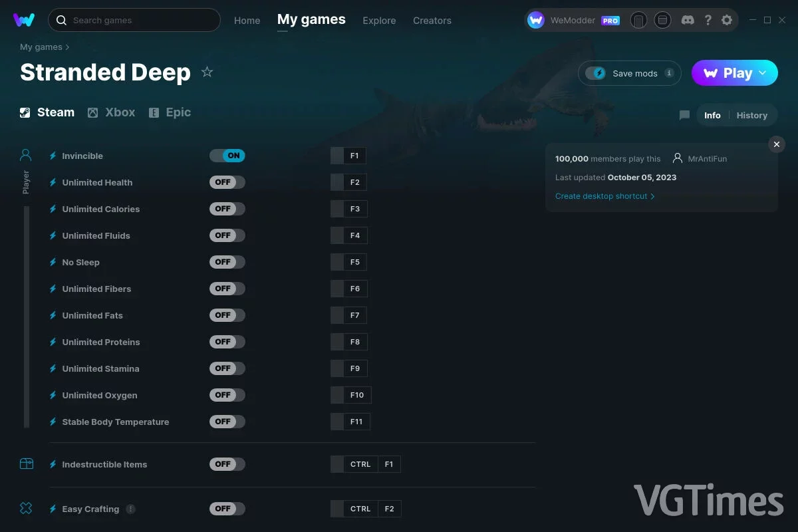The width and height of the screenshot is (798, 532).
Task: Click the Unlimited Proteins mod name
Action: (x=101, y=342)
